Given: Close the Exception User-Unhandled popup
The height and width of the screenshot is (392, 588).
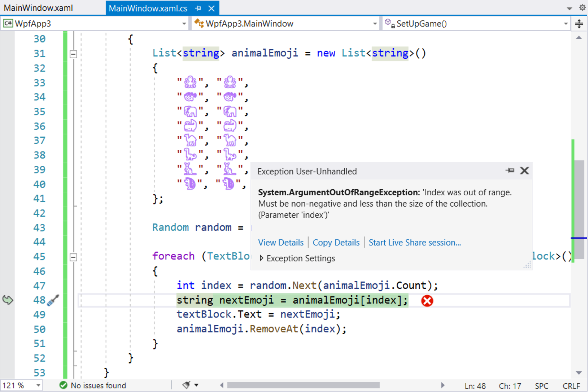Looking at the screenshot, I should click(524, 171).
